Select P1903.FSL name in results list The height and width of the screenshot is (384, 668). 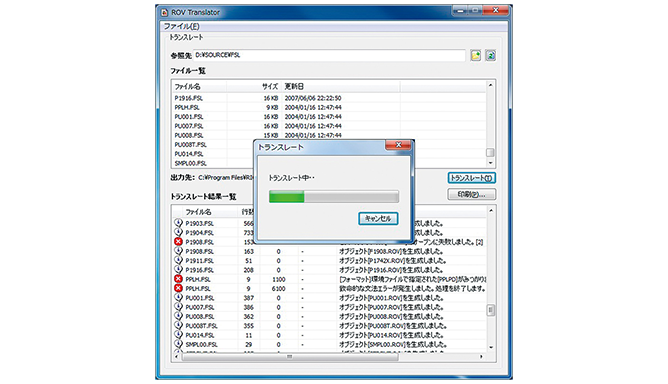[199, 223]
